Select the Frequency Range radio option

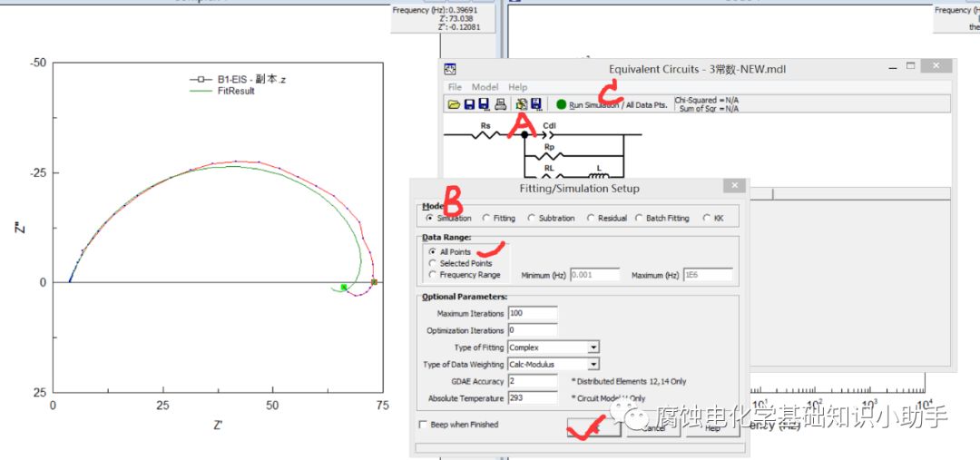pos(432,275)
